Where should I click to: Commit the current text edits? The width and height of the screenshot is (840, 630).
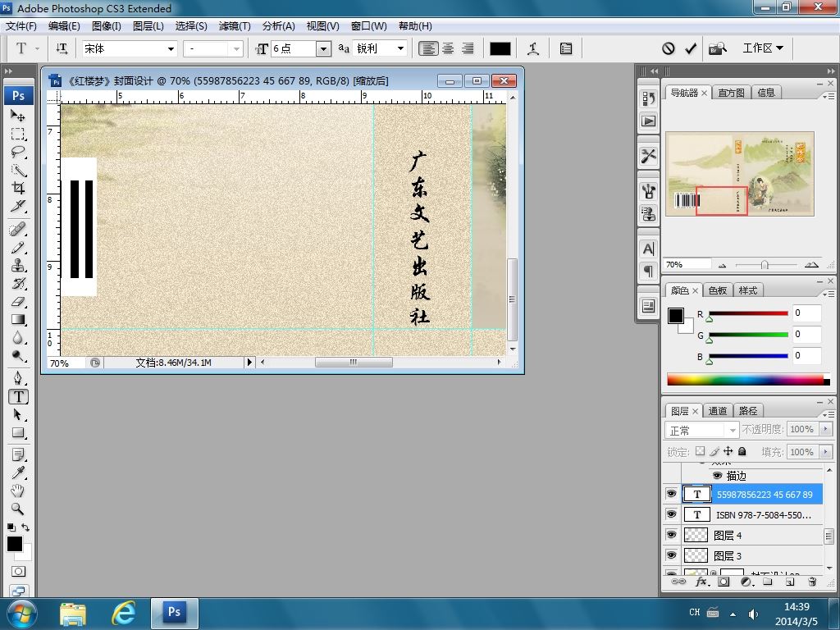click(x=691, y=48)
